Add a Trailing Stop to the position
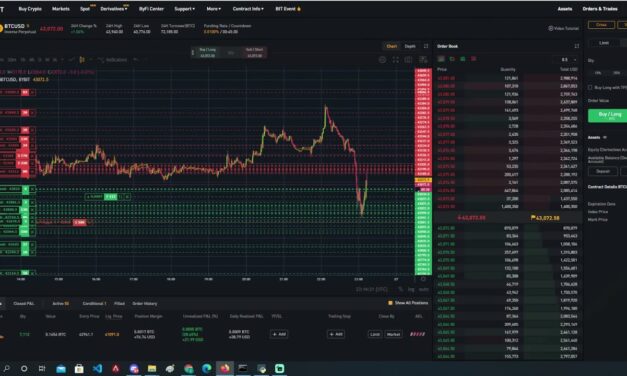Image resolution: width=627 pixels, height=376 pixels. pos(336,334)
